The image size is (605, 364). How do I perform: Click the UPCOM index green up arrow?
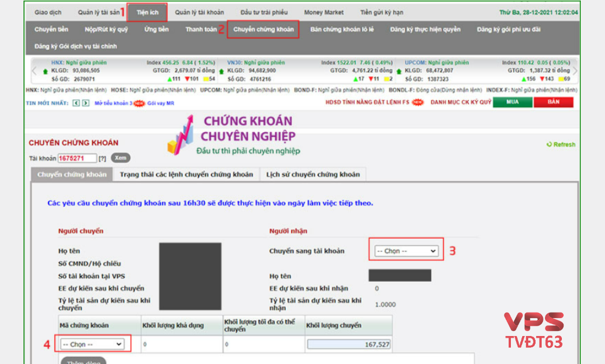tap(399, 71)
